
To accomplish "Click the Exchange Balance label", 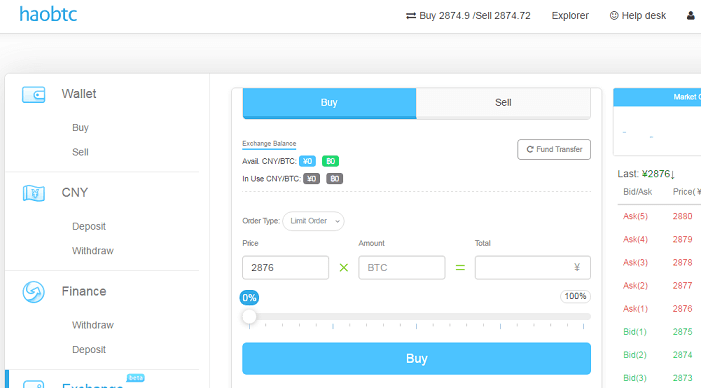I will click(x=269, y=143).
